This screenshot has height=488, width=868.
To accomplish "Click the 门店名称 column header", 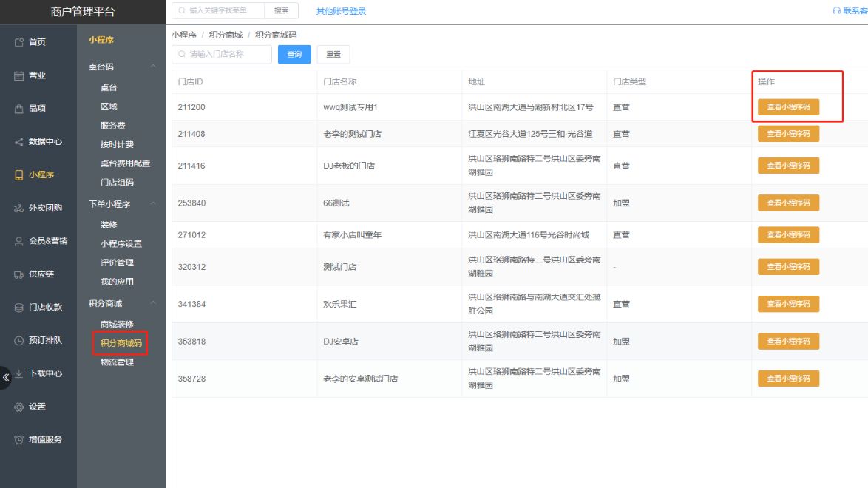I will coord(340,81).
